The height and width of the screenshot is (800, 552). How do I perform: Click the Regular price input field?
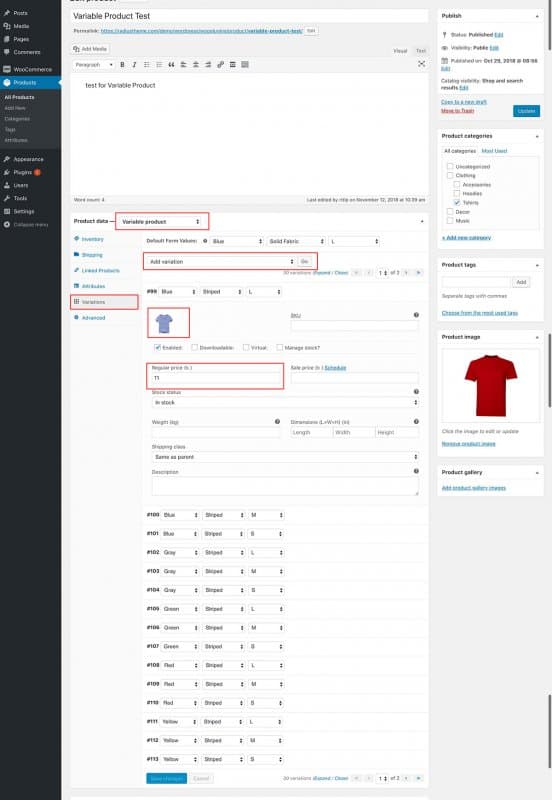[x=216, y=378]
